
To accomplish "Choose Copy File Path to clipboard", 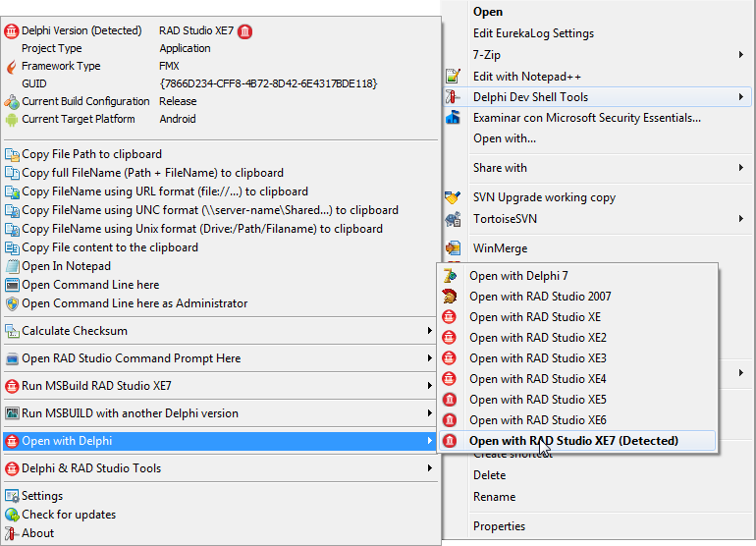I will [91, 154].
